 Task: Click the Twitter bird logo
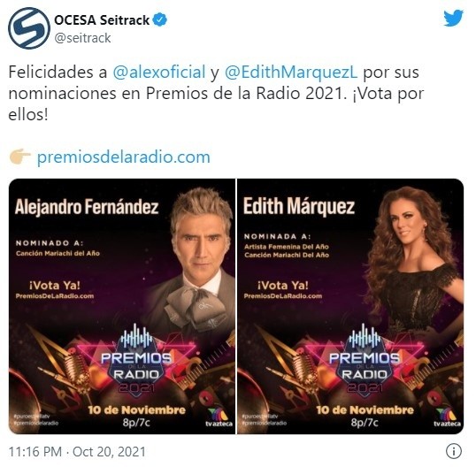453,19
